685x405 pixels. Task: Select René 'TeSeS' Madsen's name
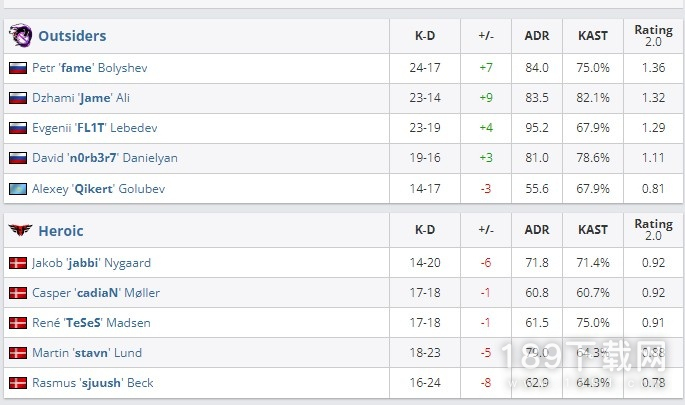tap(91, 322)
